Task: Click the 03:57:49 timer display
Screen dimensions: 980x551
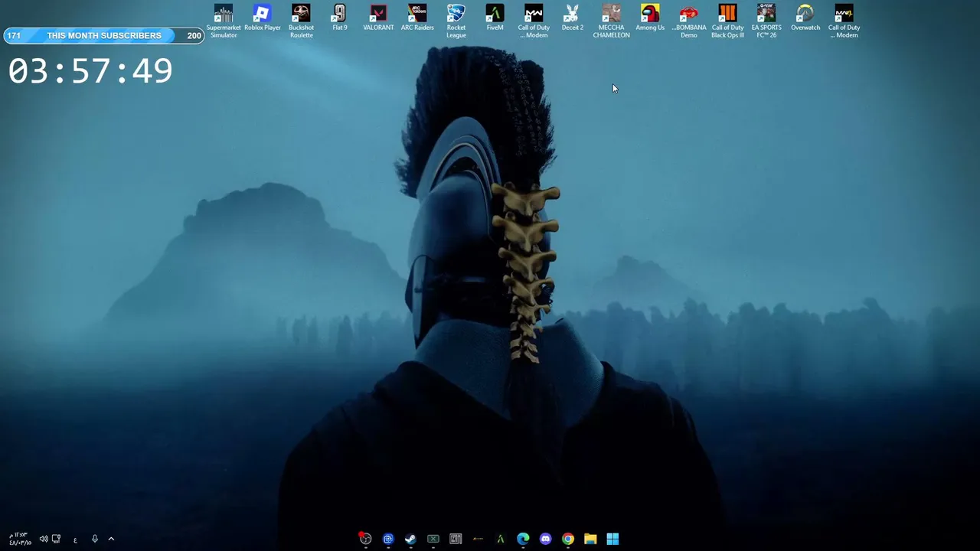Action: tap(90, 71)
